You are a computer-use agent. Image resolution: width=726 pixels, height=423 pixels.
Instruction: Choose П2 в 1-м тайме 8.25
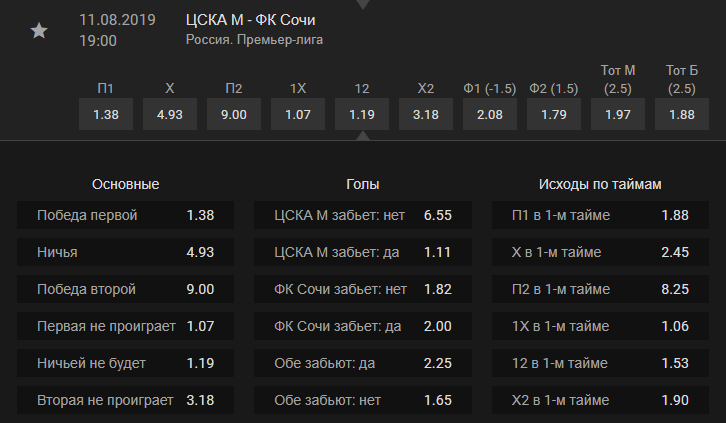tap(601, 289)
